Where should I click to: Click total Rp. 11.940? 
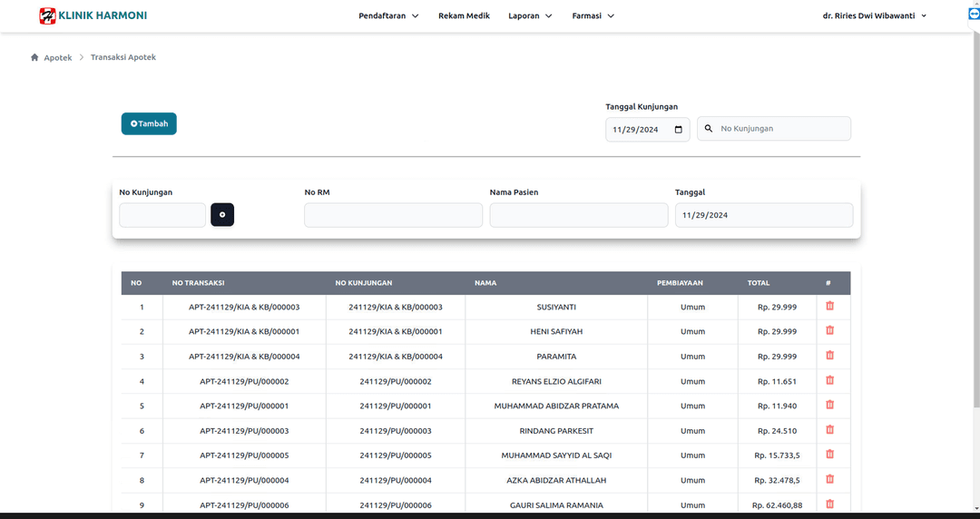(777, 406)
